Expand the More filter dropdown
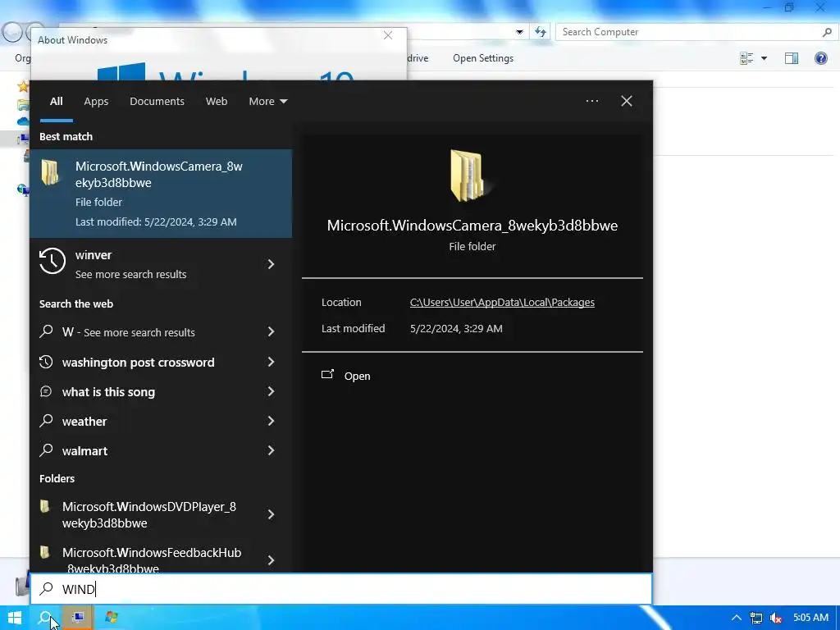The height and width of the screenshot is (630, 840). pos(268,101)
